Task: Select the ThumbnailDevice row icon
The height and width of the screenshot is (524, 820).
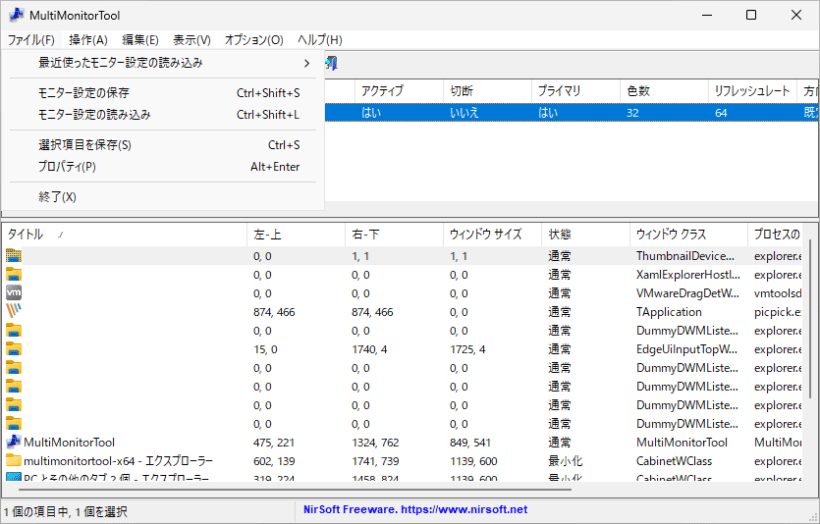Action: 14,256
